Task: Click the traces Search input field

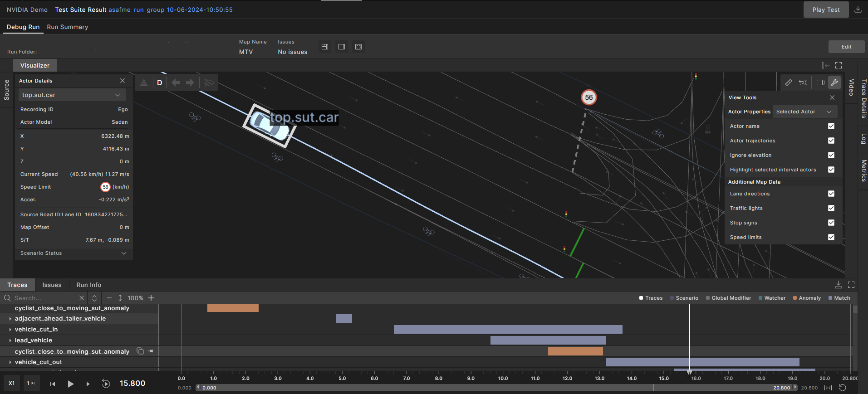Action: tap(44, 298)
